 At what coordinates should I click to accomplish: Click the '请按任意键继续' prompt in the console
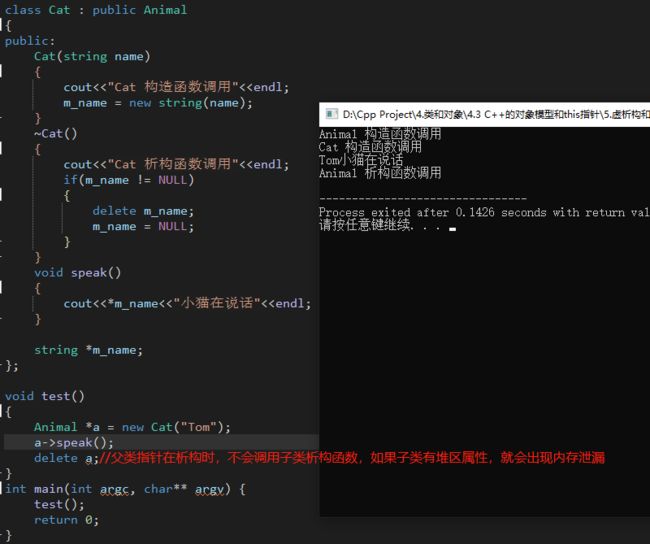366,225
